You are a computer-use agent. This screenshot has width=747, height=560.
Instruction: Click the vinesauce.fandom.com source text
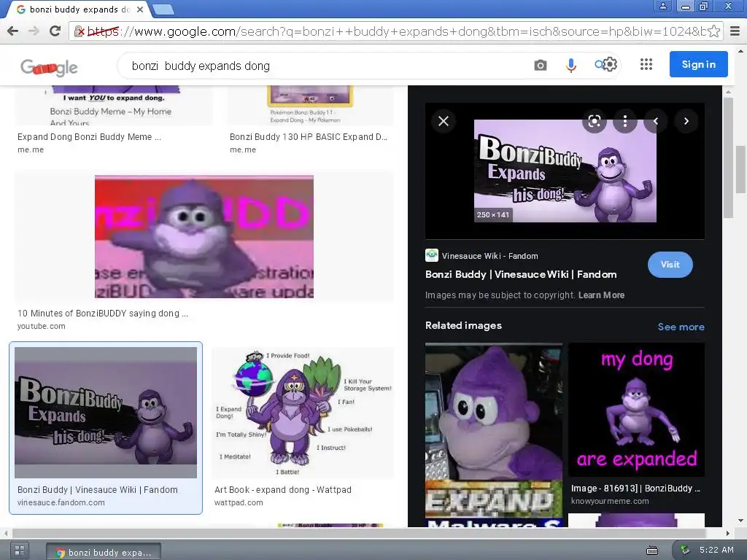pos(61,503)
